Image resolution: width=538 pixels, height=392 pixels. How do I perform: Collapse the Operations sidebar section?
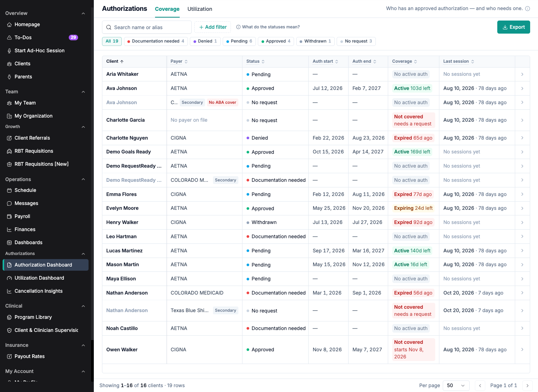pos(83,180)
